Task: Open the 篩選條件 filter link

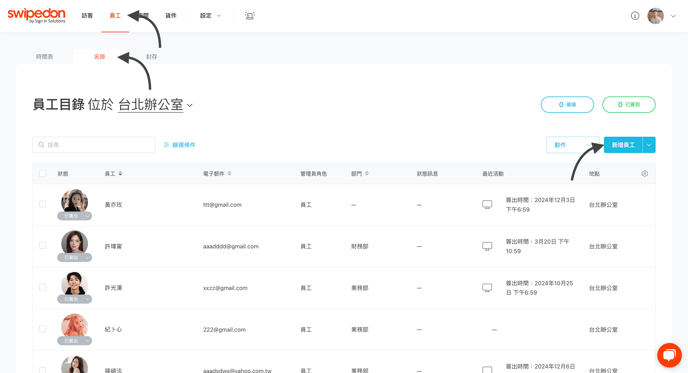Action: (x=183, y=145)
